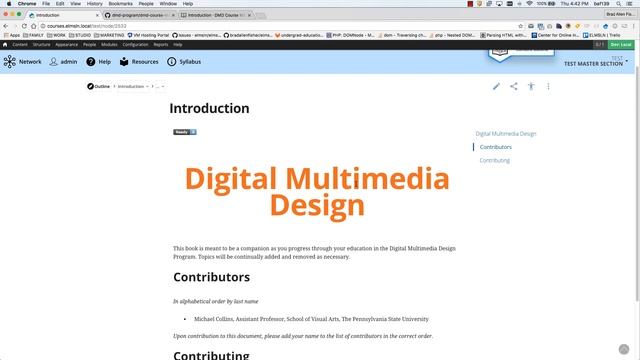Click the pencil edit icon
Viewport: 640px width, 360px height.
pyautogui.click(x=496, y=86)
